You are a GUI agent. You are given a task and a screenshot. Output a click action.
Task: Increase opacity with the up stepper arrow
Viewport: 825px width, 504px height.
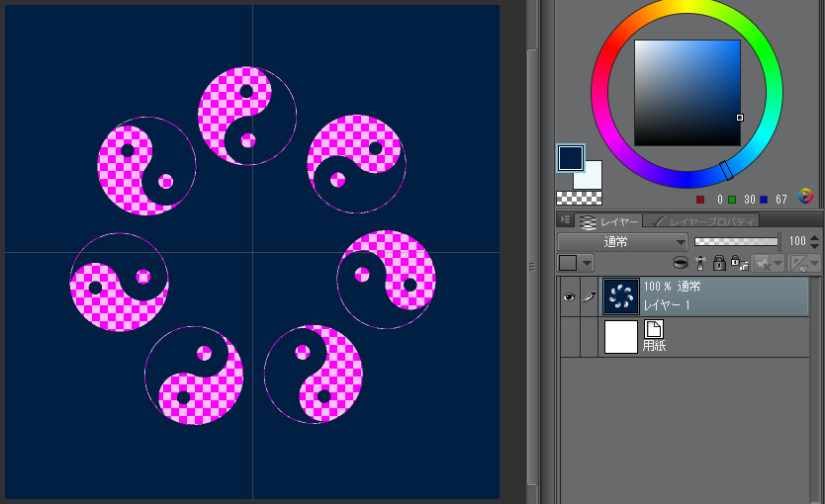814,237
